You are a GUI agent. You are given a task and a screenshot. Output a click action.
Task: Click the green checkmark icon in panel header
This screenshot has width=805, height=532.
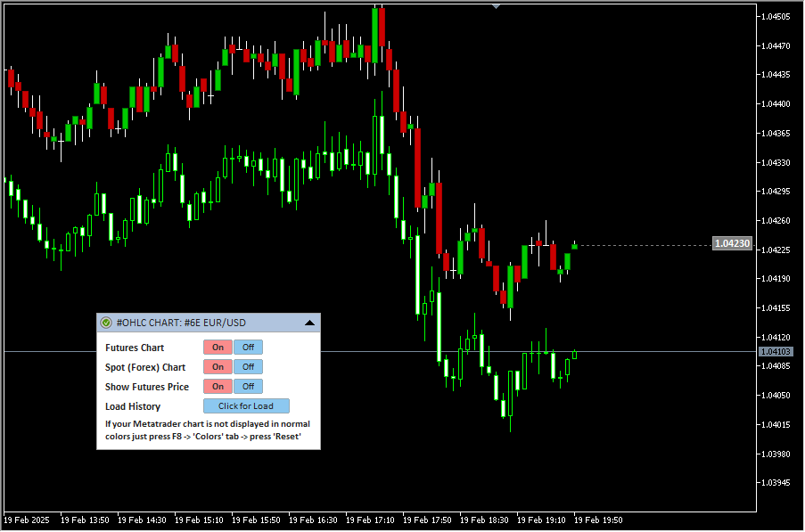[x=106, y=323]
